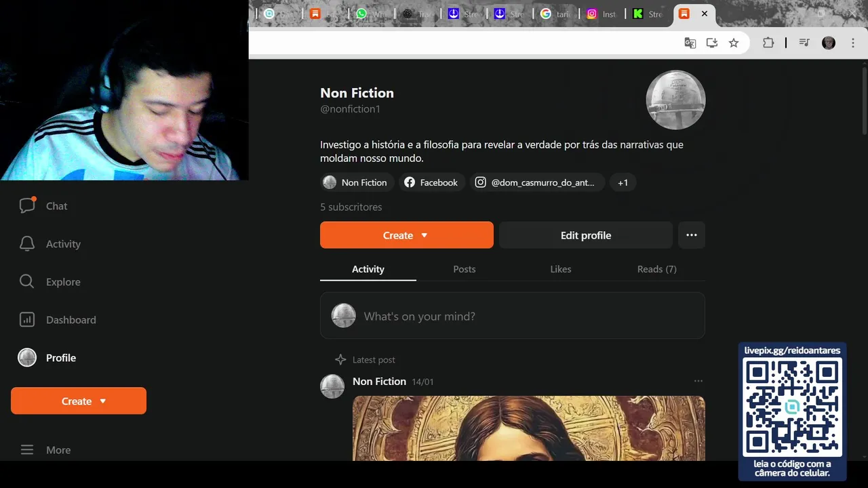Switch to the profile Activity tab

pyautogui.click(x=368, y=269)
